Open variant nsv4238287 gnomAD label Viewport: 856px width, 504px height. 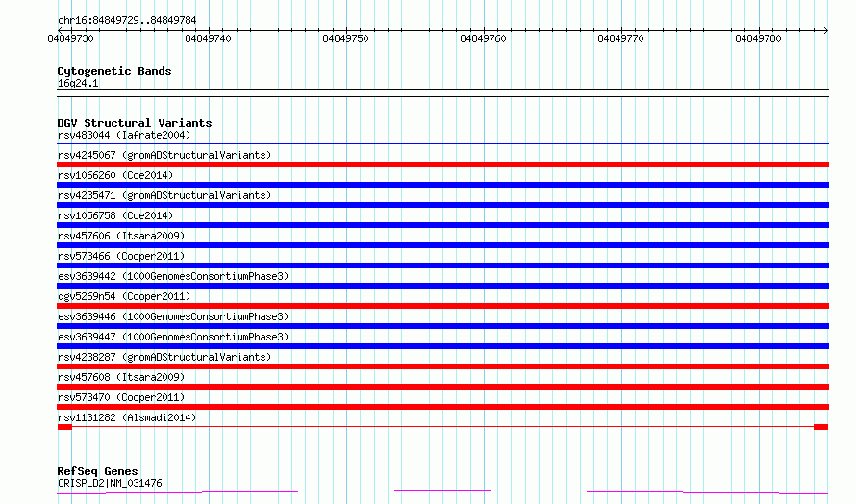pyautogui.click(x=164, y=357)
